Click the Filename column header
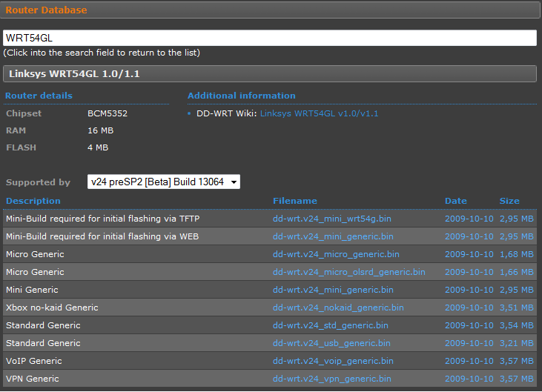This screenshot has height=392, width=542. (x=294, y=201)
